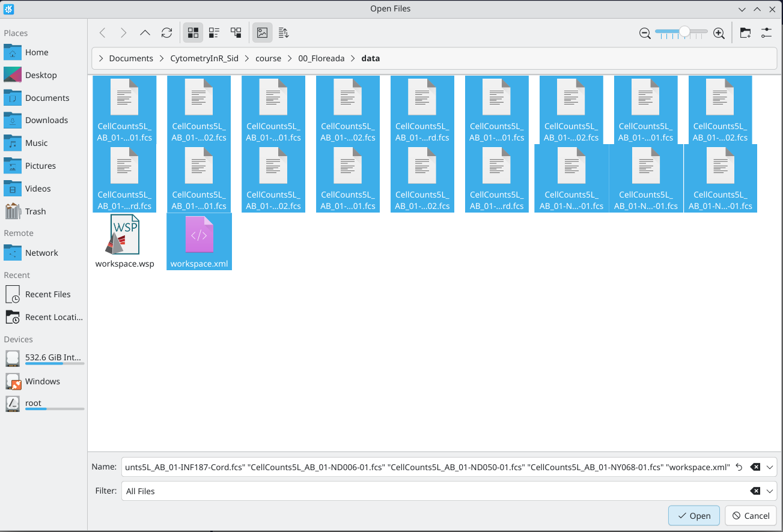Click the Back navigation arrow
Viewport: 783px width, 532px height.
102,33
